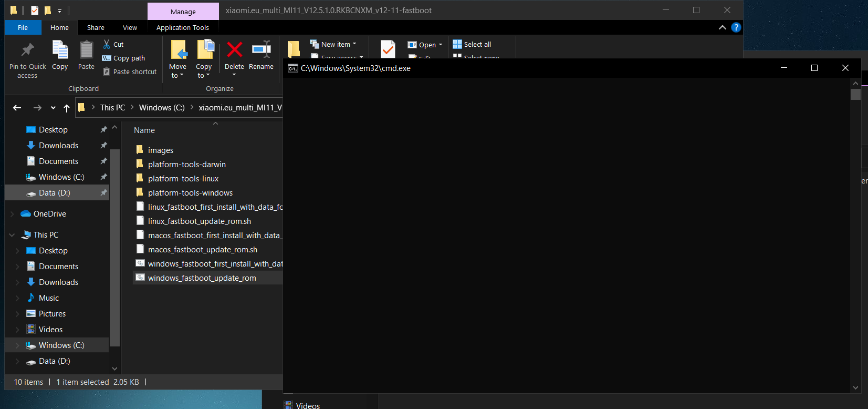
Task: Click the Rename icon
Action: [x=261, y=50]
